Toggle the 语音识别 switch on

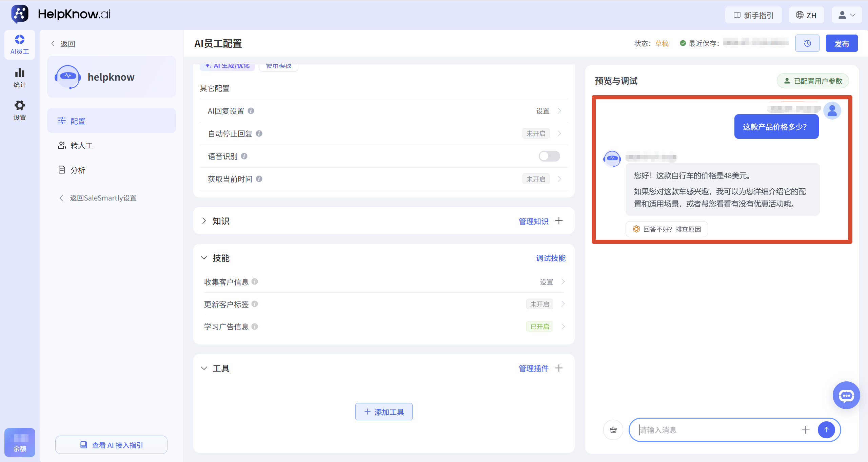[x=549, y=156]
